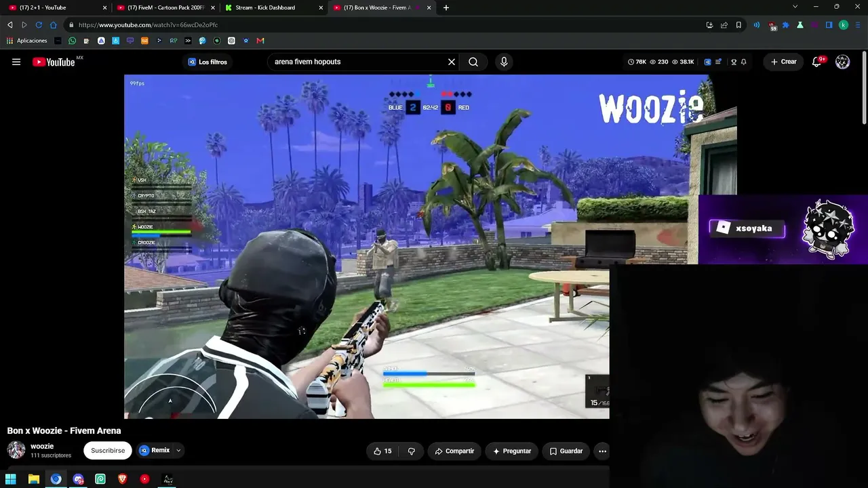Open the Crear menu
This screenshot has height=488, width=868.
click(x=783, y=62)
